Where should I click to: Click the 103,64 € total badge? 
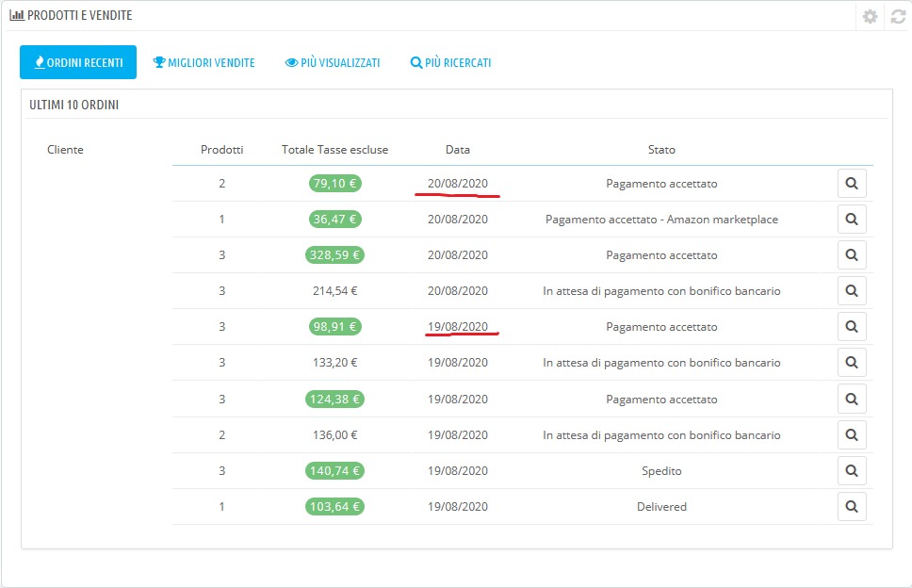pyautogui.click(x=335, y=507)
